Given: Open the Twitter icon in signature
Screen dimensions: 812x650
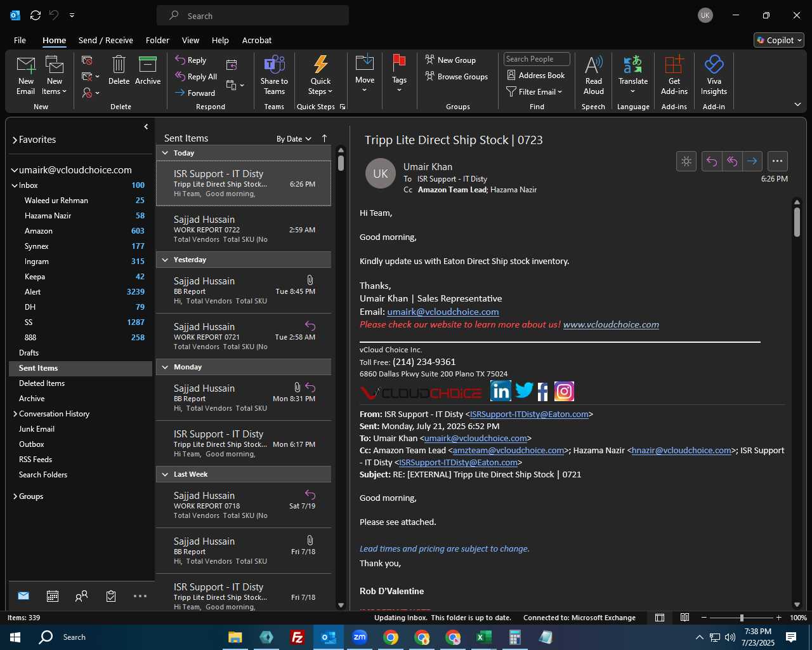Looking at the screenshot, I should [524, 390].
